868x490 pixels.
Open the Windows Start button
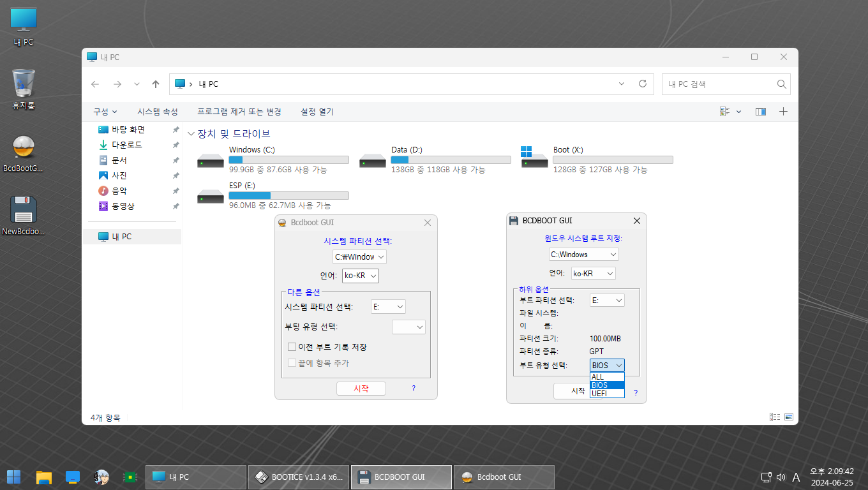[13, 477]
